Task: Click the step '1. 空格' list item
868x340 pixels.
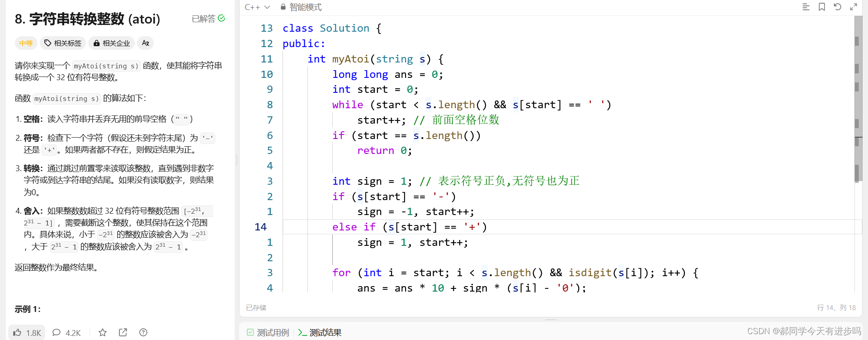Action: [x=104, y=119]
